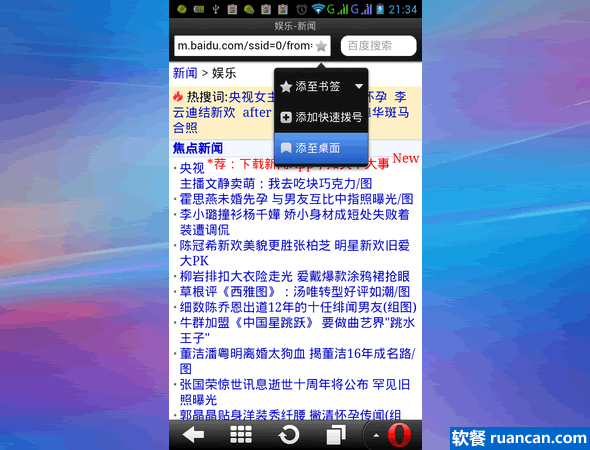Image resolution: width=590 pixels, height=450 pixels.
Task: Tap the 21:34 clock
Action: (x=403, y=9)
